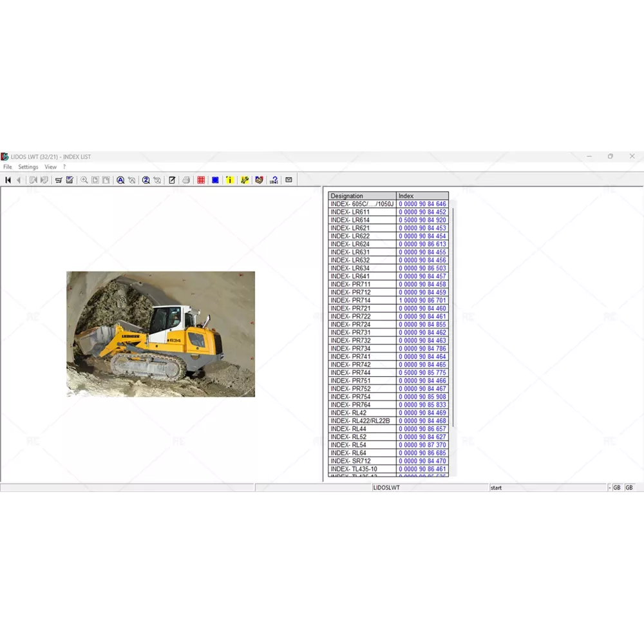This screenshot has width=644, height=644.
Task: Select the index number for INDEX- PR714
Action: point(422,301)
